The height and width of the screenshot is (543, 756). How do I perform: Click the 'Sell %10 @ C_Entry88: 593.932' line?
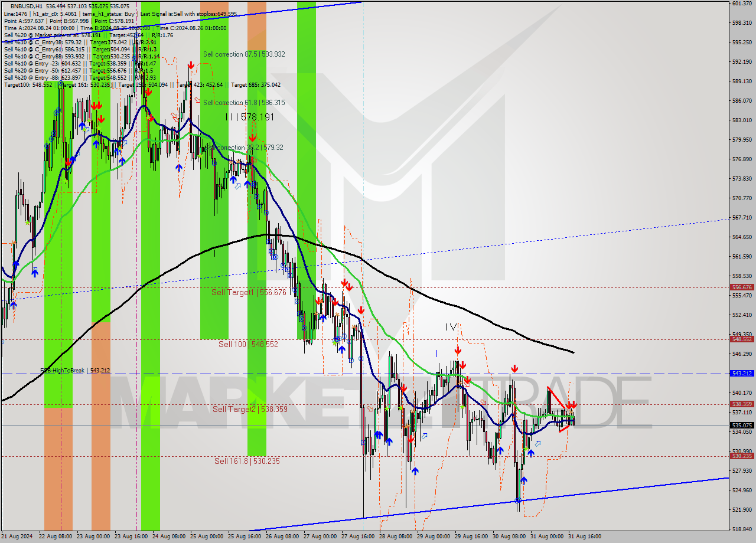82,56
